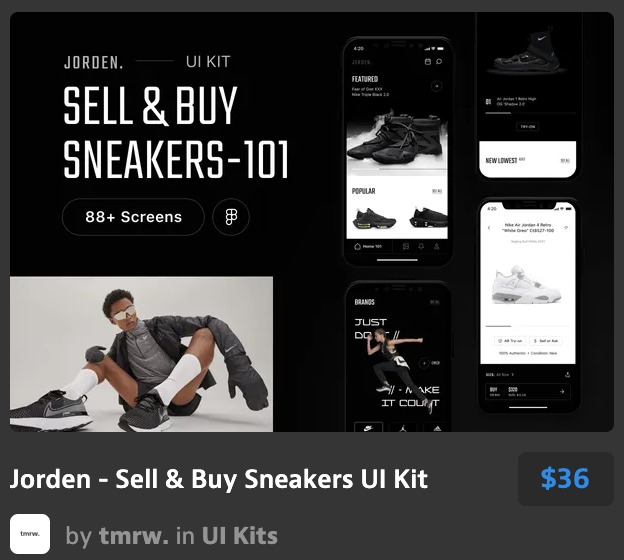The width and height of the screenshot is (624, 560).
Task: Click the Jorden UI Kit title link
Action: coord(218,479)
